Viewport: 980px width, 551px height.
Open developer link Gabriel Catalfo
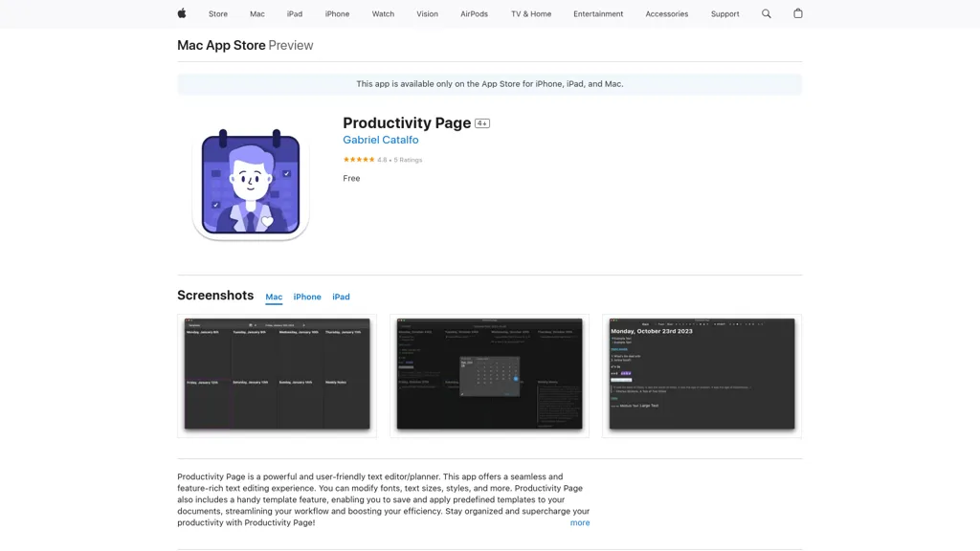(381, 140)
